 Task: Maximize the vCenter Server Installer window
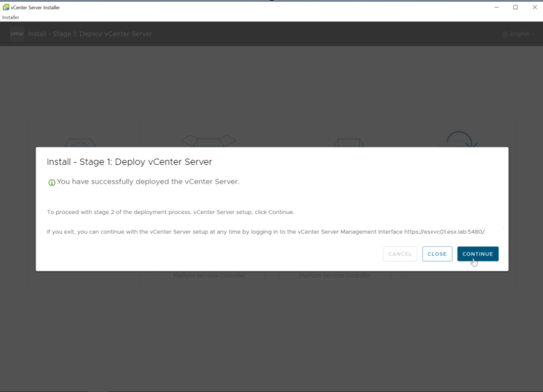point(515,7)
